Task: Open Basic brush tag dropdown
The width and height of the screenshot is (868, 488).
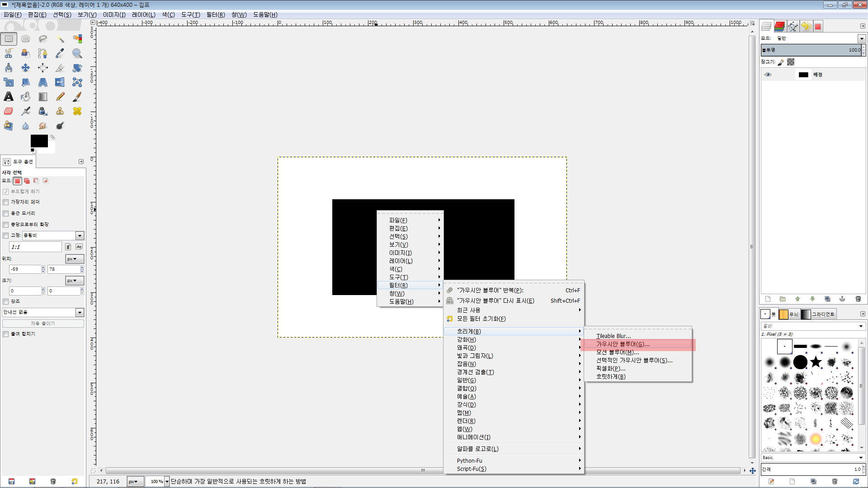Action: 813,458
